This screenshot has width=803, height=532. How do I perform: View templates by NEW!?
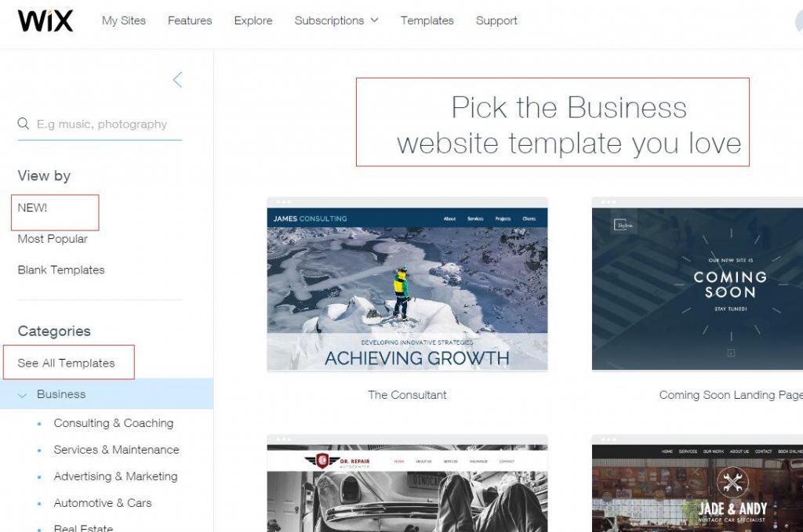pyautogui.click(x=32, y=208)
